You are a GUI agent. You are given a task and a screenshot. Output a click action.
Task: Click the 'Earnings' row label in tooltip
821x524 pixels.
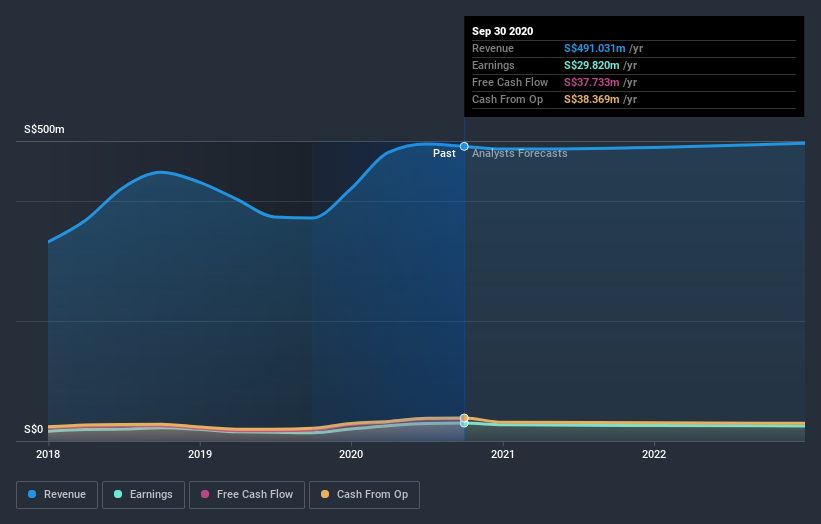point(493,65)
